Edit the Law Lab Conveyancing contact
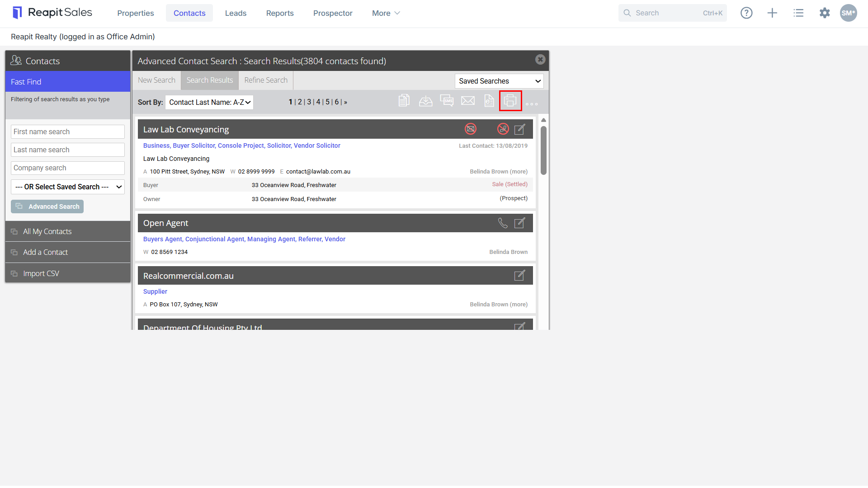 click(x=520, y=129)
